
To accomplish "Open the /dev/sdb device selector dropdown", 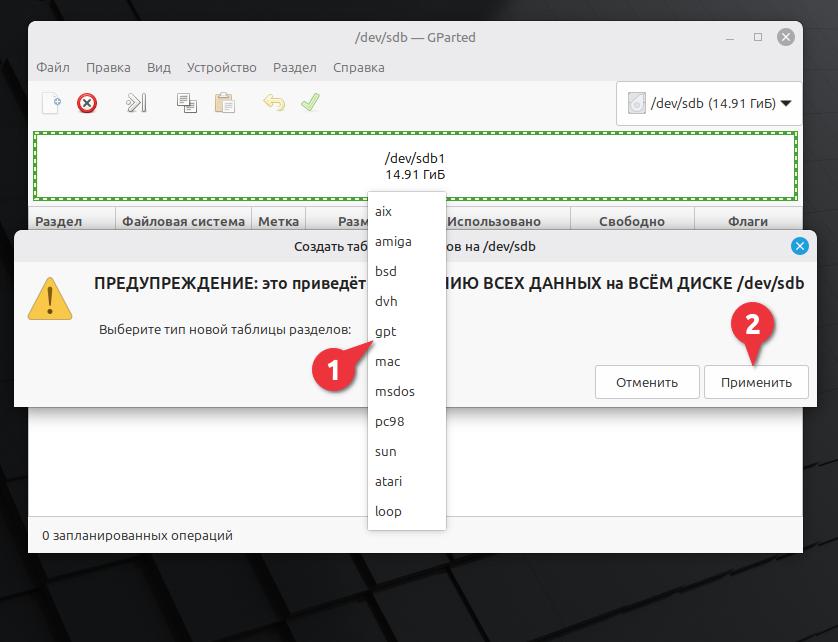I will 709,103.
